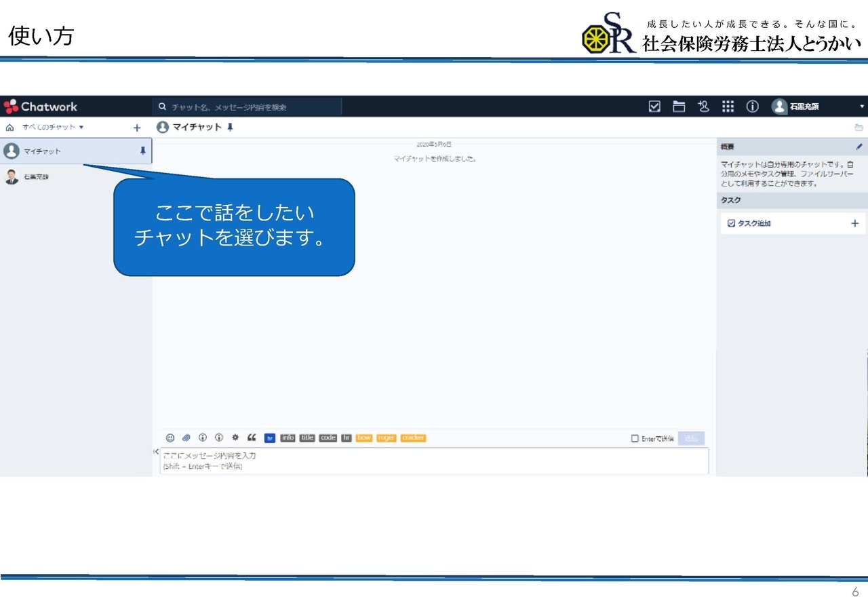Screen dimensions: 868x614
Task: Attach a file with the paperclip icon
Action: 186,438
